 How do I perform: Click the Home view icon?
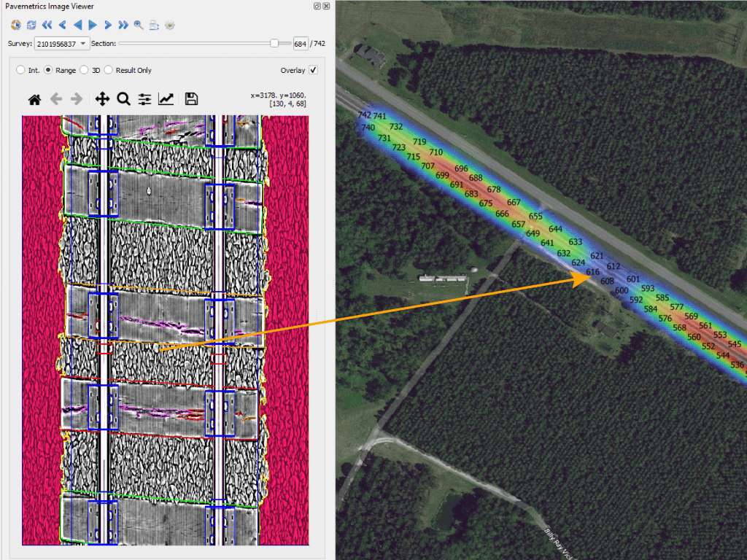(x=34, y=99)
